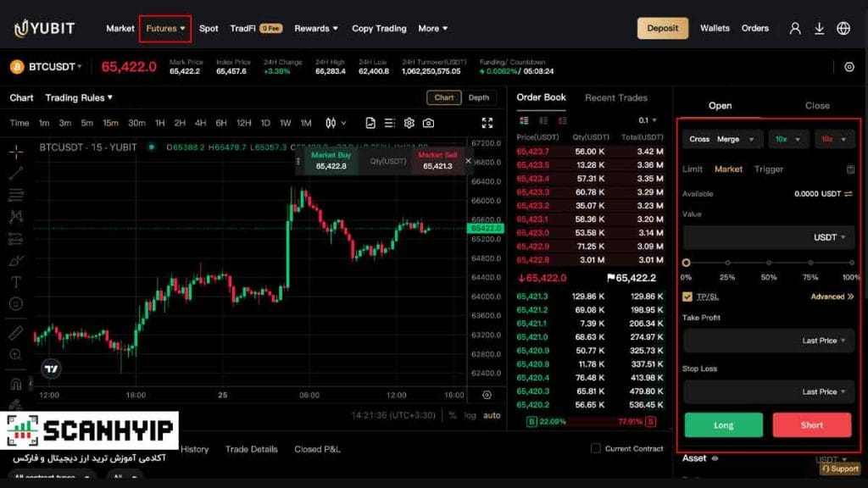Screen dimensions: 868x488
Task: Open Cross Merge margin mode dropdown
Action: (x=722, y=140)
